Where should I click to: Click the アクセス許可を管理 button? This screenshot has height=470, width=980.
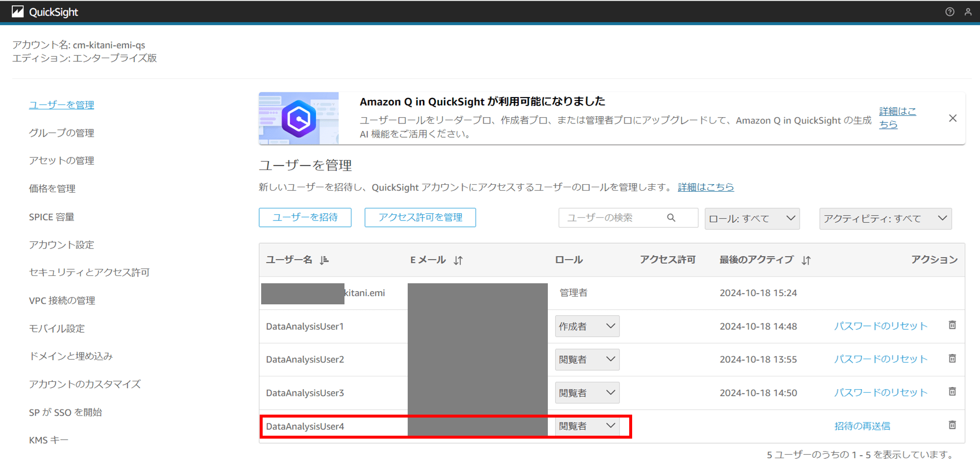[x=420, y=218]
